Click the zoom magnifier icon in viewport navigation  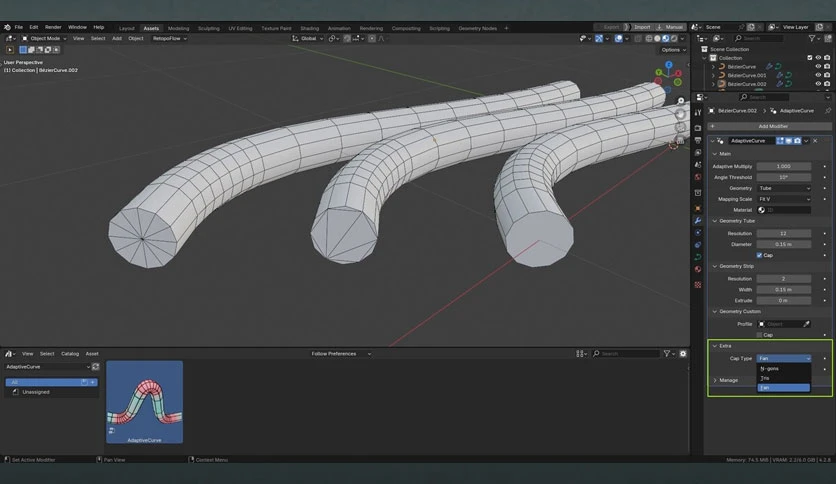680,101
